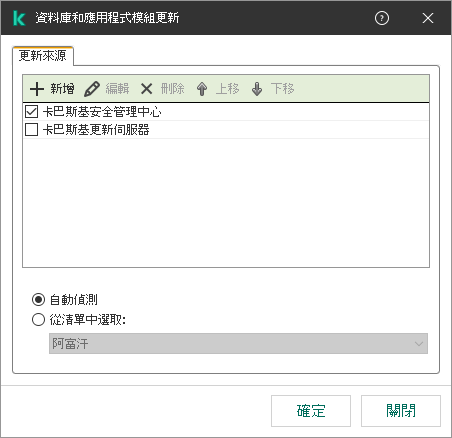Click the Kaspersky logo in title bar
This screenshot has width=452, height=438.
click(19, 18)
